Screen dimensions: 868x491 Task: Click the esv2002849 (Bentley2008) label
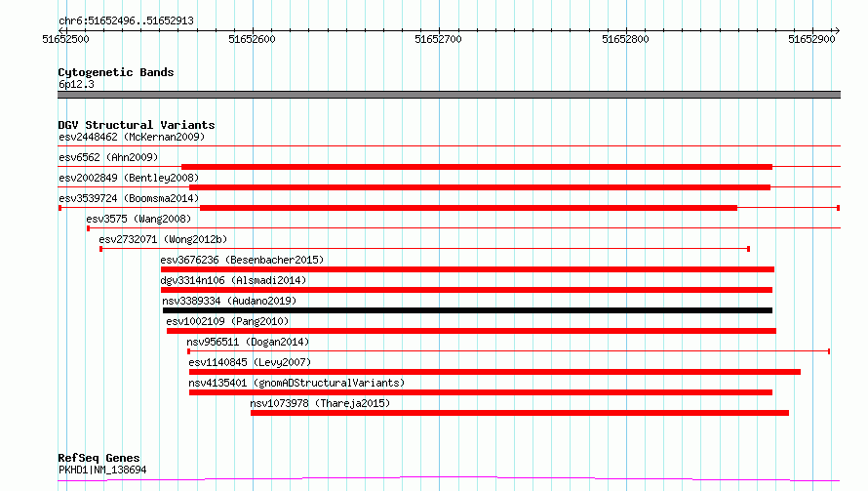pos(129,178)
